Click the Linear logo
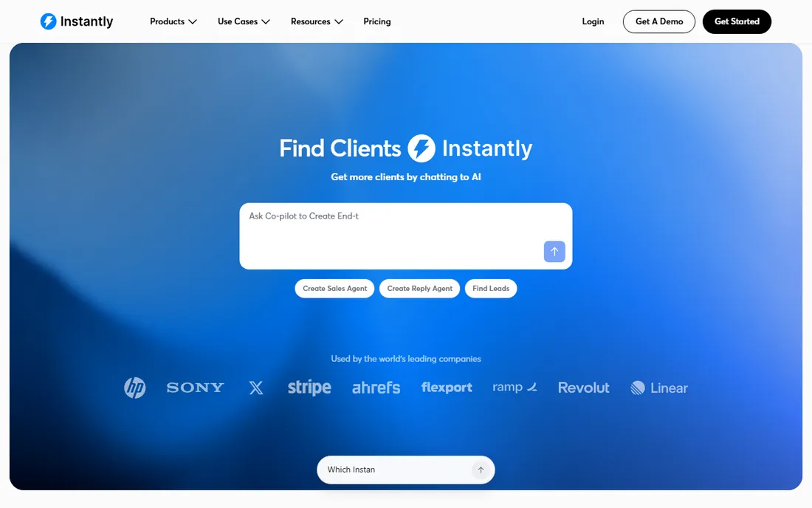 coord(658,388)
